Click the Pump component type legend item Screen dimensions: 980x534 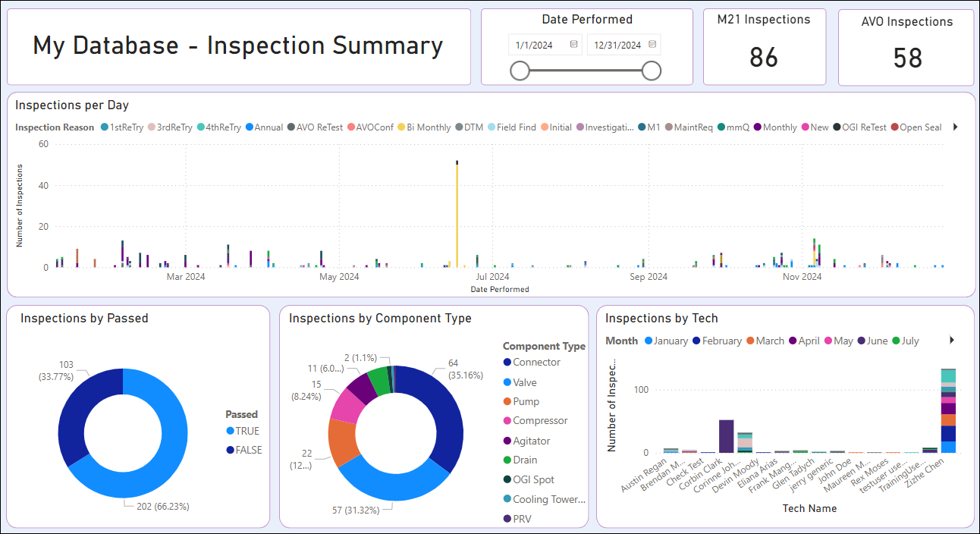(x=520, y=401)
